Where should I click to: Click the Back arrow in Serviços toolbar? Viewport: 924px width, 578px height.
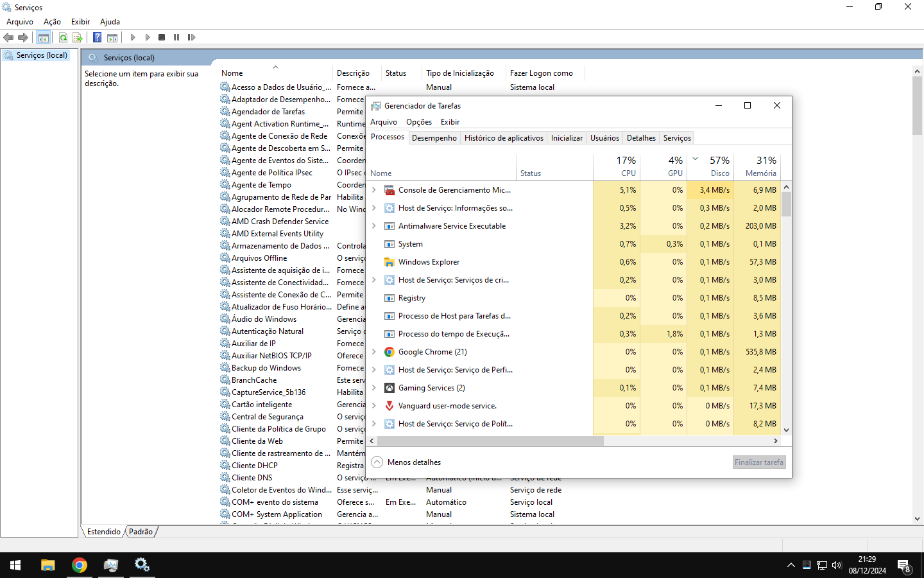8,37
